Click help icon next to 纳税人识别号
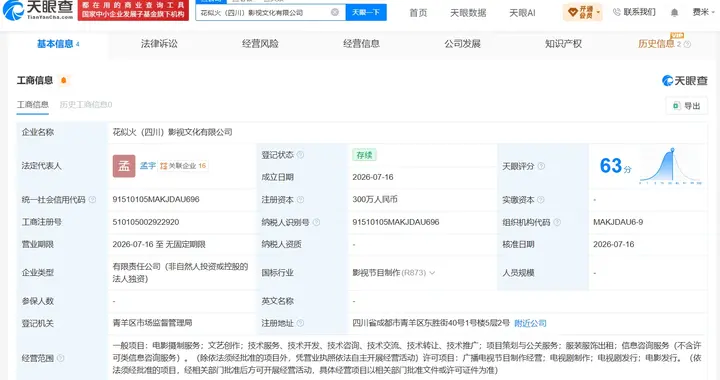 point(316,222)
